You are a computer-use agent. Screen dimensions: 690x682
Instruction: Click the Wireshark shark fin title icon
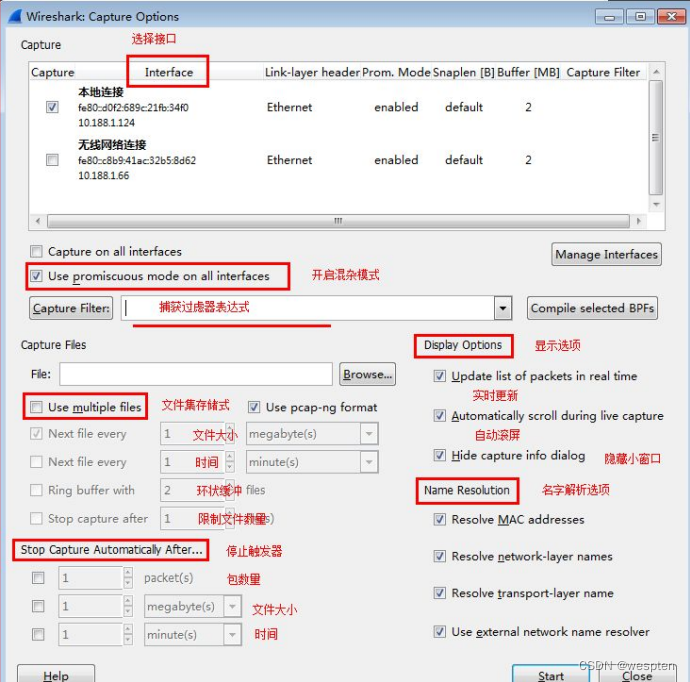[15, 16]
